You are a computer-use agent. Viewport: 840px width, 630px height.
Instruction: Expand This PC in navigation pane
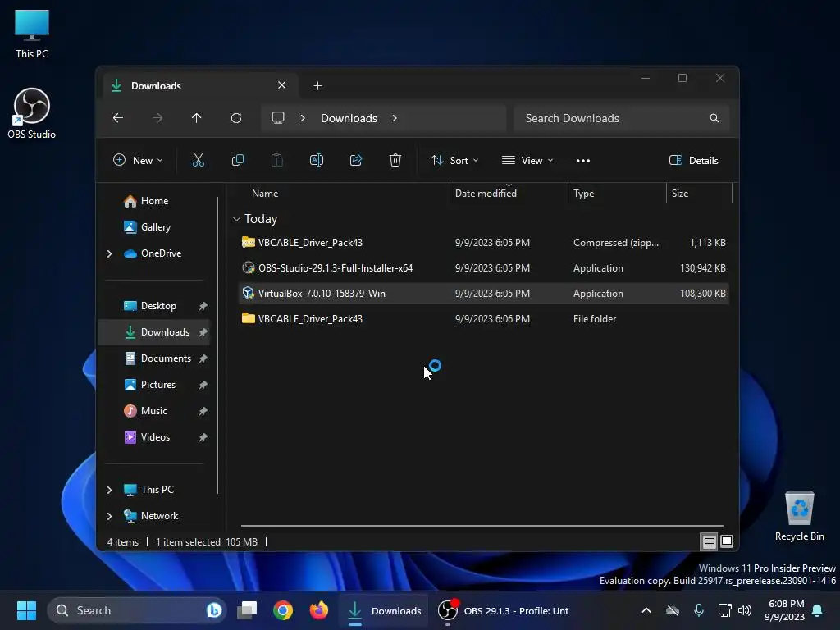(x=109, y=490)
